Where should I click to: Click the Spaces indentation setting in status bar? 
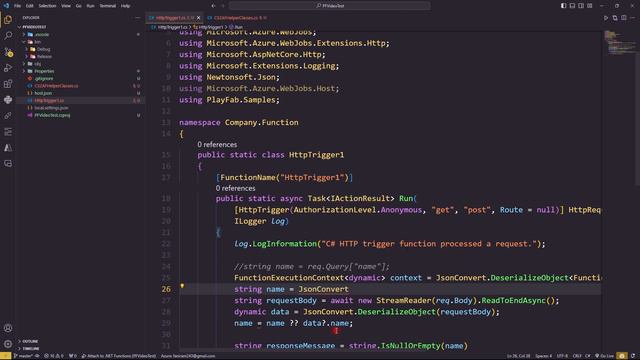point(544,356)
